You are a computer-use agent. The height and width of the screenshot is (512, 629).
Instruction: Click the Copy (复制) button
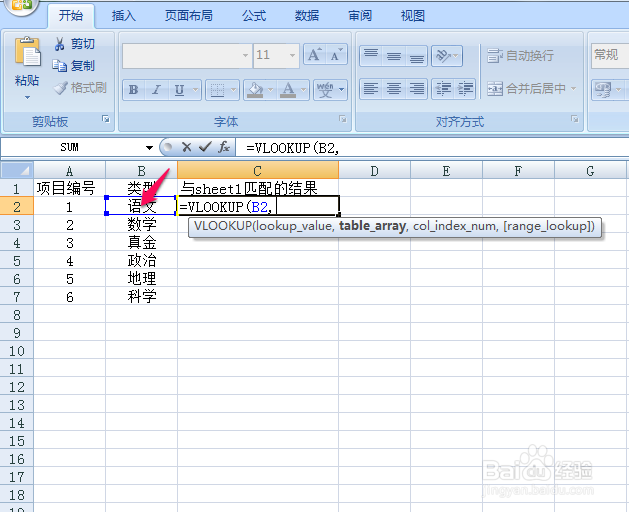pyautogui.click(x=74, y=65)
